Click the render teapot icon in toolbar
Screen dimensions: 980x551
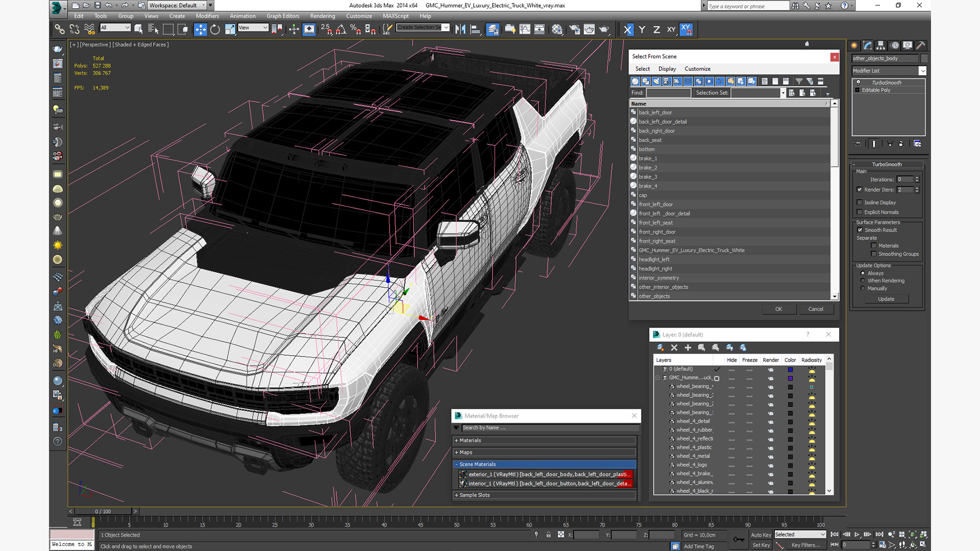(x=604, y=30)
